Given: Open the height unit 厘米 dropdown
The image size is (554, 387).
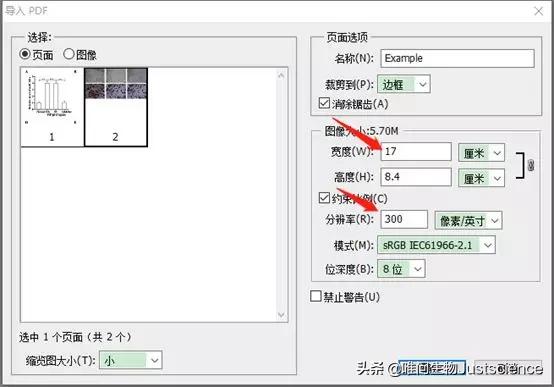Looking at the screenshot, I should tap(481, 178).
